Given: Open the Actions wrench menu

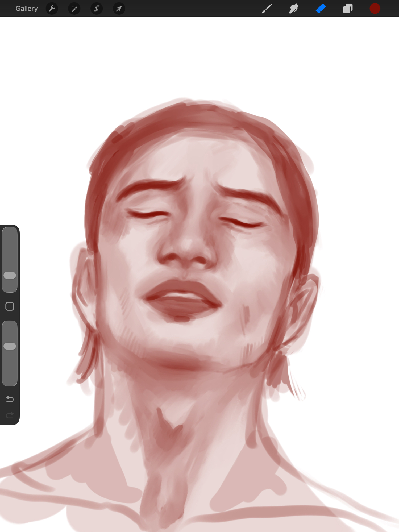Looking at the screenshot, I should (52, 9).
